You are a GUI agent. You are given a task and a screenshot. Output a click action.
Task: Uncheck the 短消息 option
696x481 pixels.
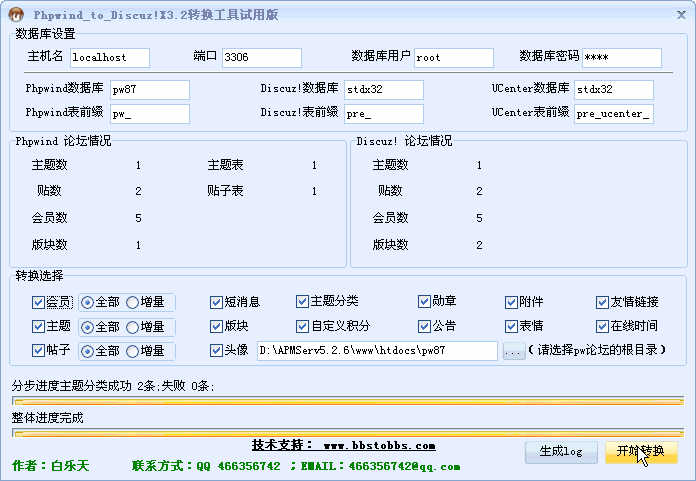click(x=216, y=303)
